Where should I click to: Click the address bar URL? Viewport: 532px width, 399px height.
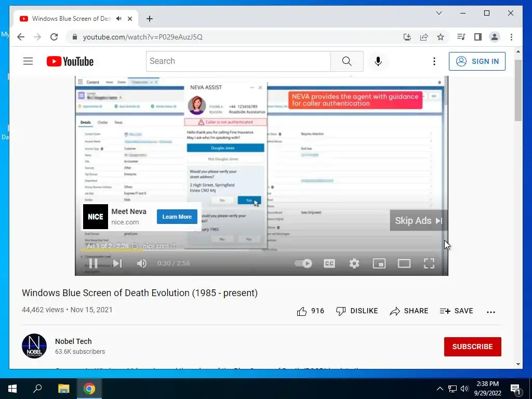click(143, 37)
